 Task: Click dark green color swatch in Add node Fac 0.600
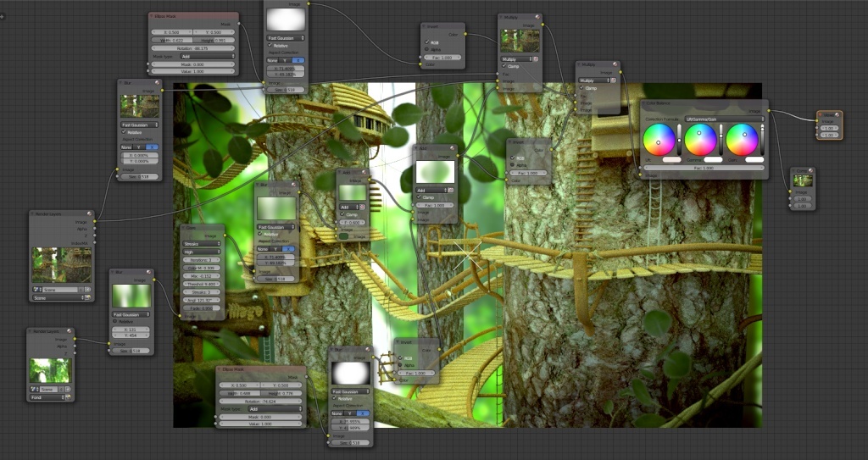click(343, 236)
